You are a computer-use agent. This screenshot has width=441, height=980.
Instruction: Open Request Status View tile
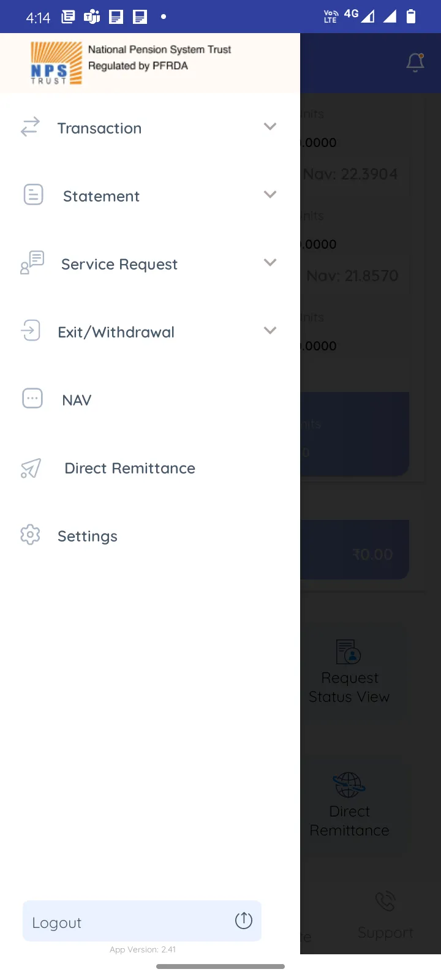tap(349, 671)
